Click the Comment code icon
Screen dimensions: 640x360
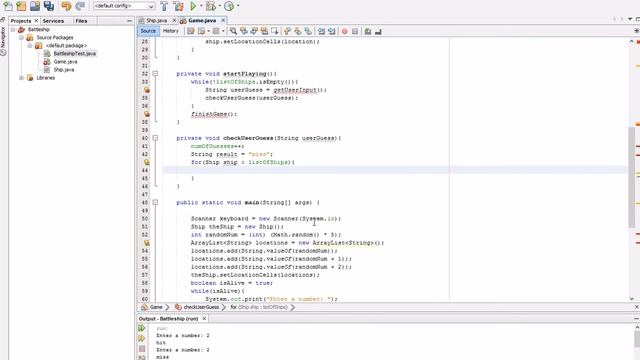[x=368, y=31]
